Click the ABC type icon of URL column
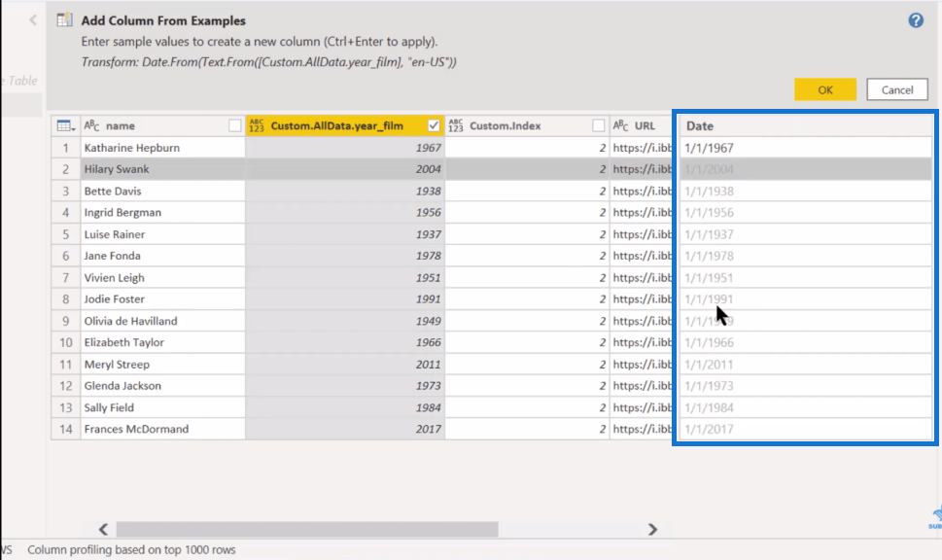The image size is (942, 560). [x=620, y=125]
